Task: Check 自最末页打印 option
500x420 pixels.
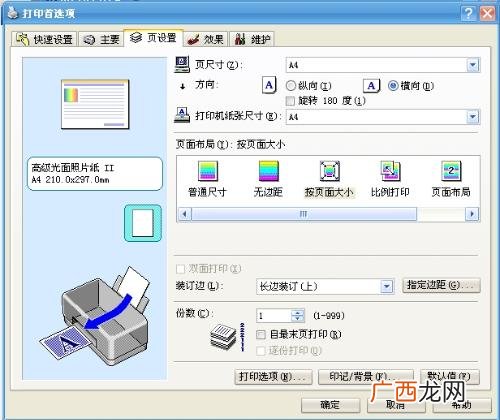Action: coord(261,334)
